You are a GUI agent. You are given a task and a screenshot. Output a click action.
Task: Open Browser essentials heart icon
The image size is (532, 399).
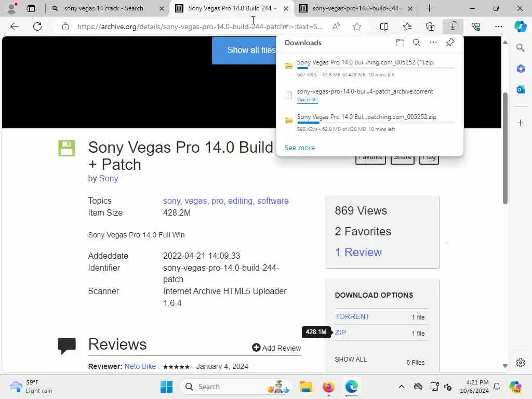click(476, 26)
